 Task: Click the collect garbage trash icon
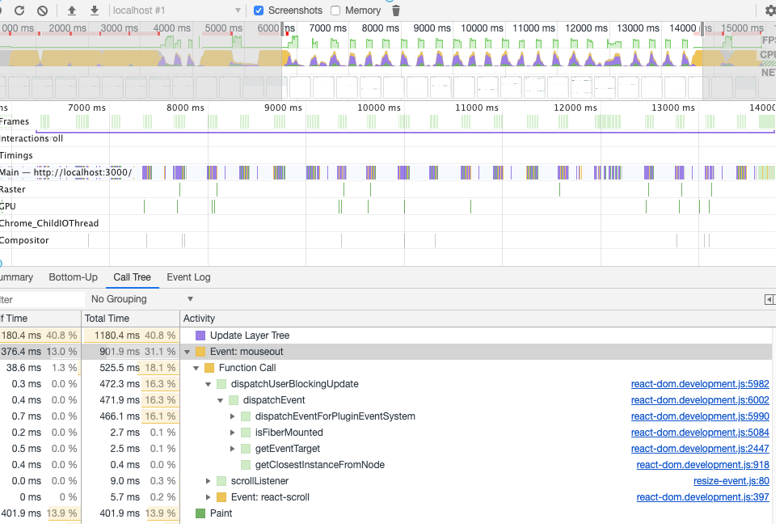click(396, 11)
